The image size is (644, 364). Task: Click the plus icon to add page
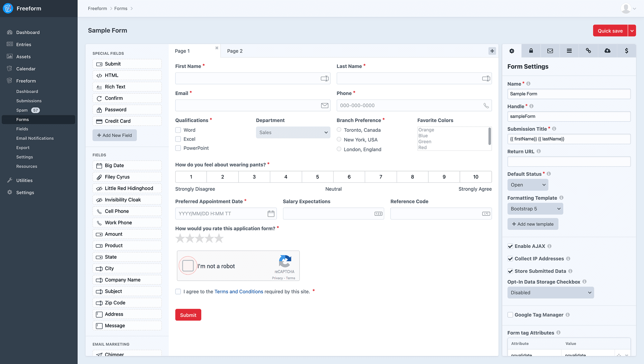[x=492, y=51]
